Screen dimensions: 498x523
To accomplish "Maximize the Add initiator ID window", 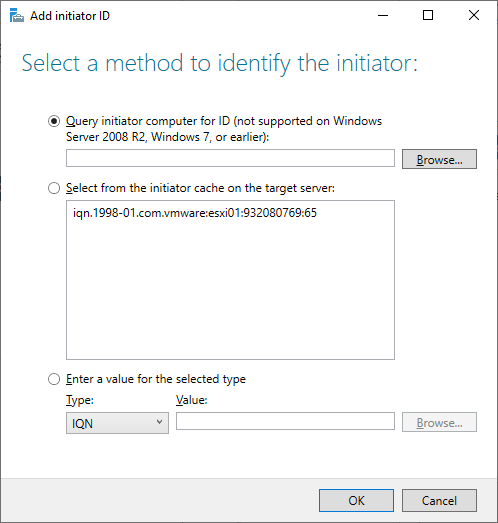I will 428,15.
